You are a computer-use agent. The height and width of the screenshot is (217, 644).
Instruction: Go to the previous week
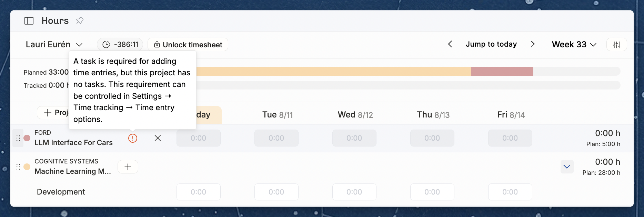(450, 44)
